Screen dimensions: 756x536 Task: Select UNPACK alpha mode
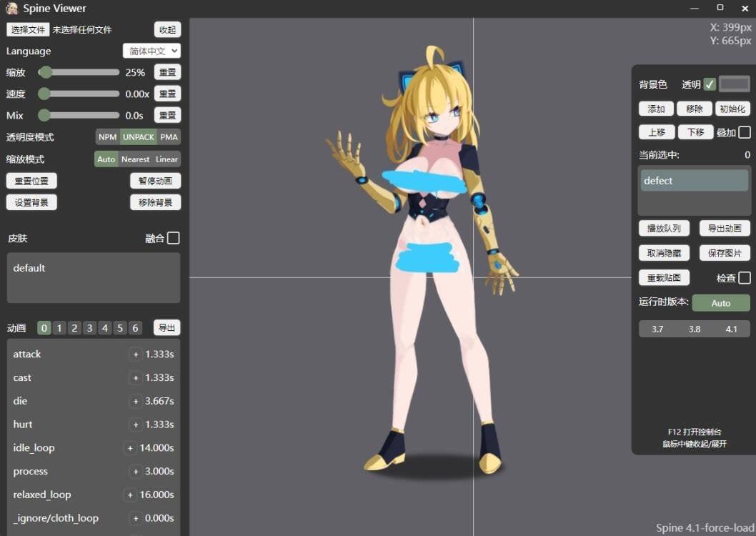point(139,137)
